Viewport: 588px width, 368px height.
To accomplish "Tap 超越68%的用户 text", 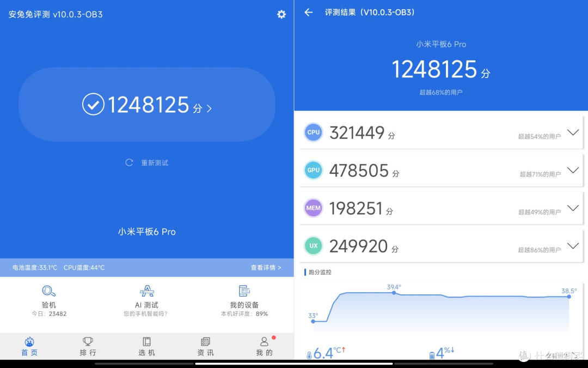I will click(x=441, y=92).
